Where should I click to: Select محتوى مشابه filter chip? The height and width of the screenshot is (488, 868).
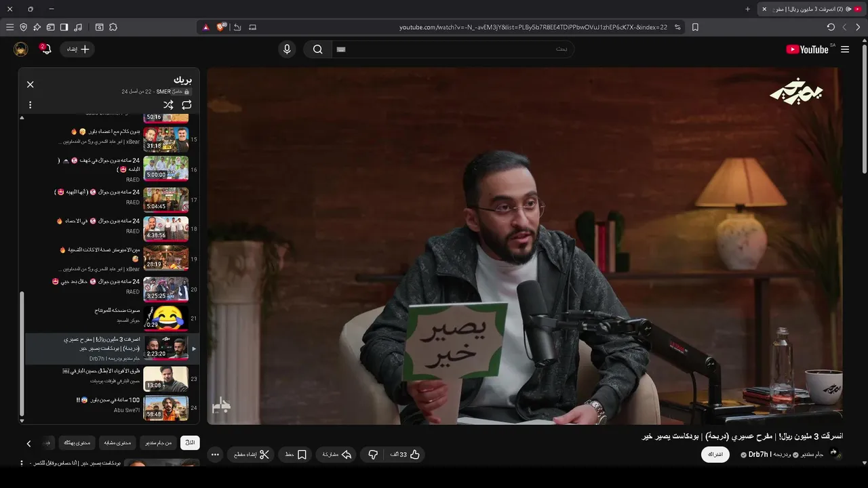coord(118,443)
